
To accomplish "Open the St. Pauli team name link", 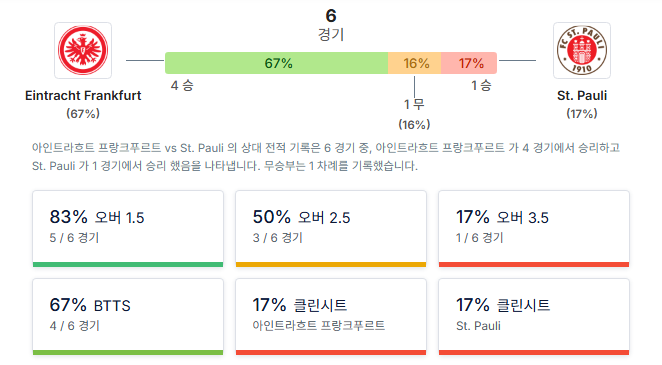I will [582, 95].
